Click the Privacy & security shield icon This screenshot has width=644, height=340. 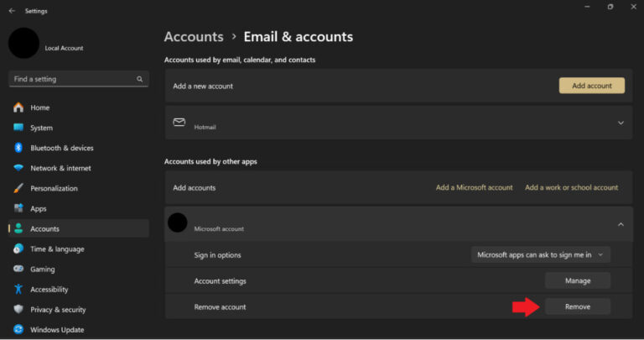tap(18, 309)
